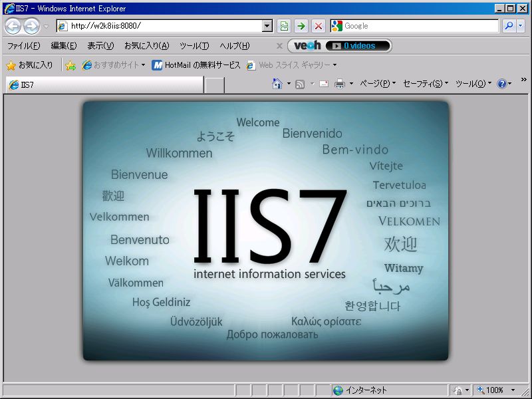The image size is (532, 399).
Task: Click the インターネット zone status indicator
Action: [390, 390]
